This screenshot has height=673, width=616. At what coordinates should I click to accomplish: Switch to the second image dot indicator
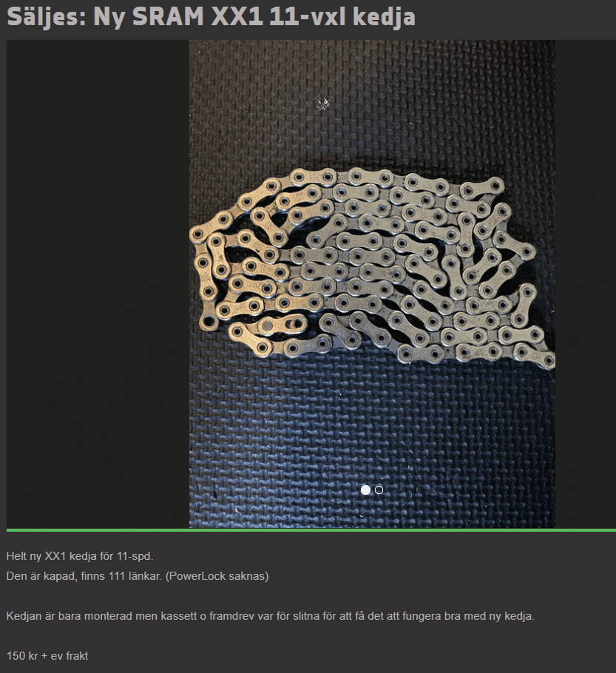[x=379, y=490]
